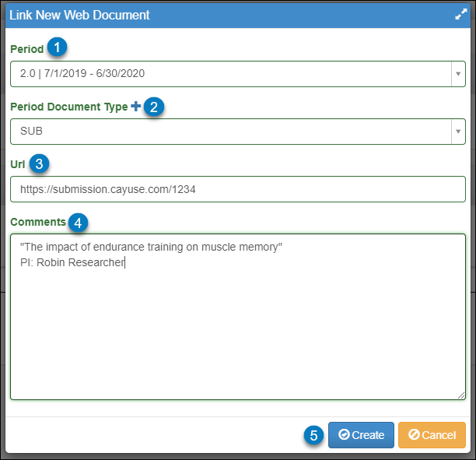This screenshot has height=460, width=476.
Task: Open the Period Document Type dropdown arrow
Action: [458, 132]
